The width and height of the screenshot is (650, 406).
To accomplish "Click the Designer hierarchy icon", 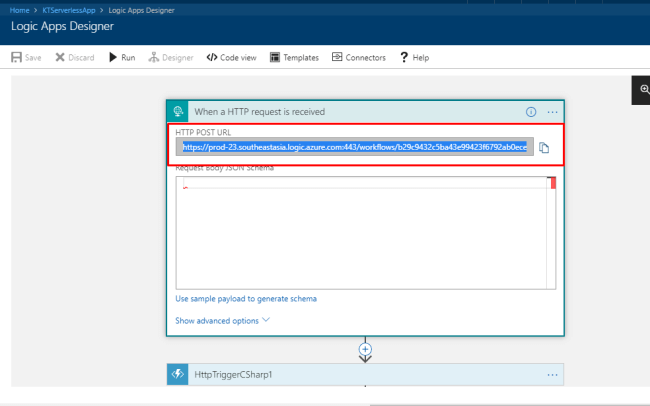I will [x=154, y=57].
